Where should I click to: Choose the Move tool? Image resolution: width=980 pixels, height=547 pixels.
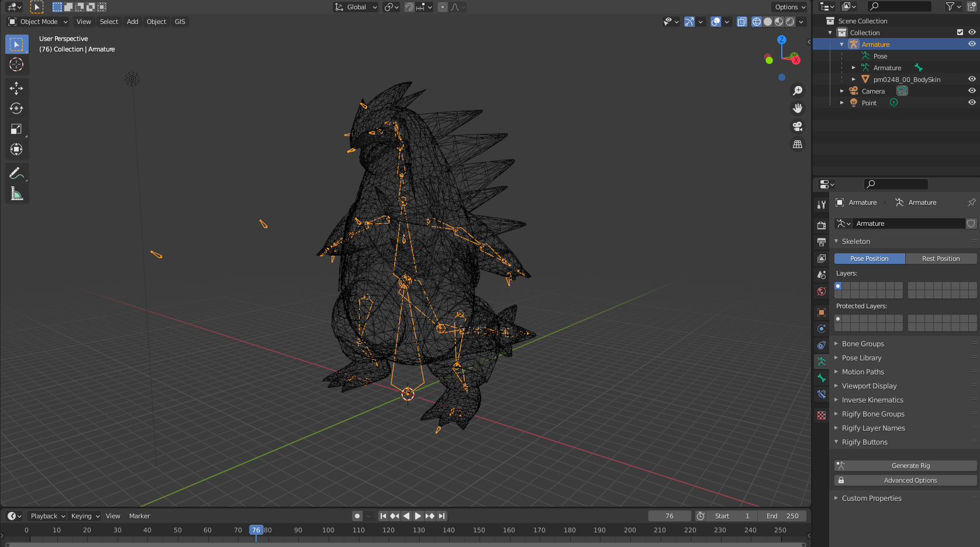pyautogui.click(x=16, y=88)
